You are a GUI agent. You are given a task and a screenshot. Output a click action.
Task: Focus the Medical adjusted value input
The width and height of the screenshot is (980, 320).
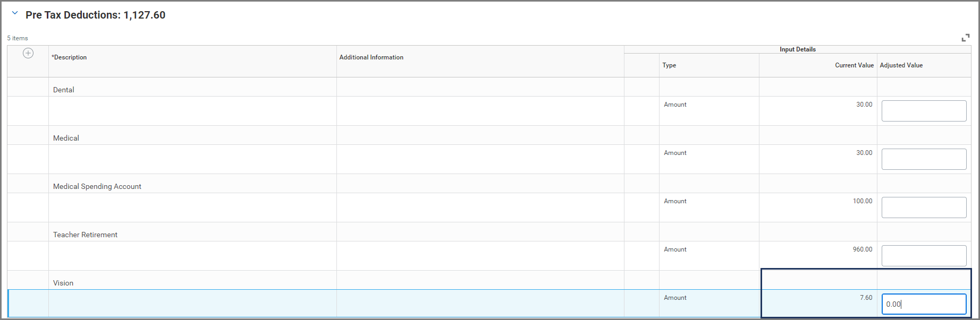click(x=923, y=159)
